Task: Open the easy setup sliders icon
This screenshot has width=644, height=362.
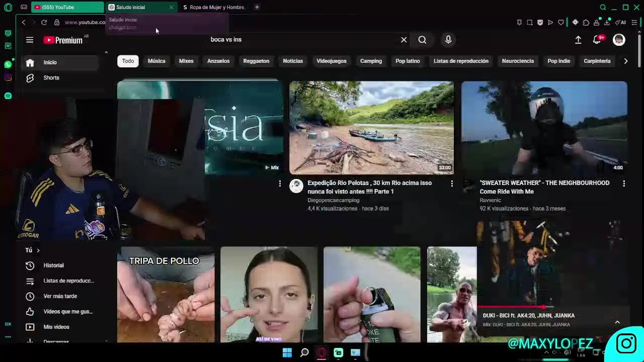Action: (634, 22)
